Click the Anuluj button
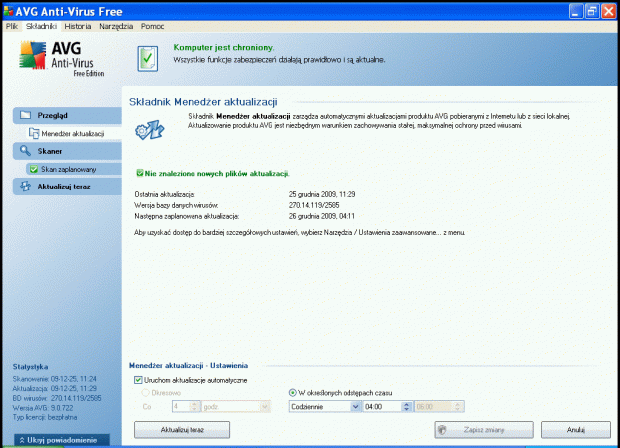620x448 pixels. click(x=576, y=430)
